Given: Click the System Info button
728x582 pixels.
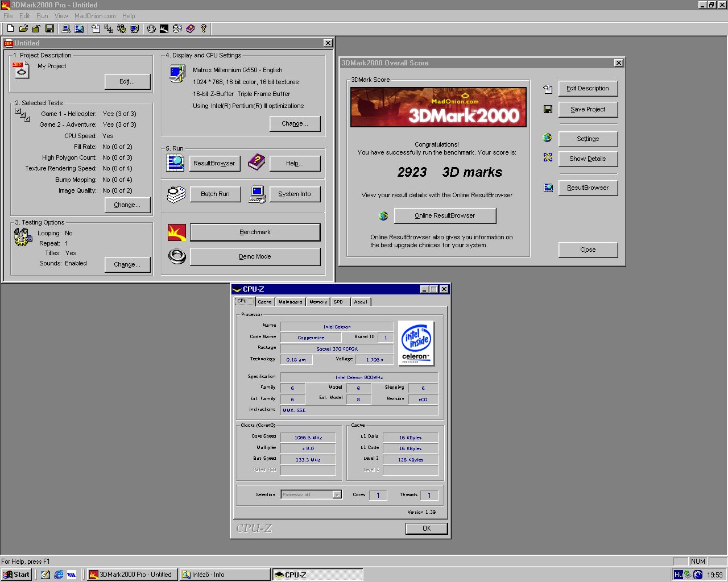Looking at the screenshot, I should pyautogui.click(x=295, y=194).
